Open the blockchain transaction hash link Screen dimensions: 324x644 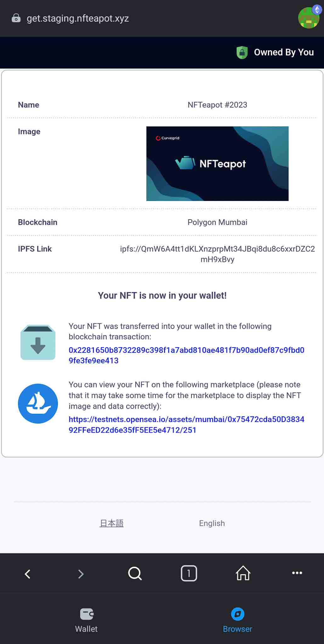(186, 355)
